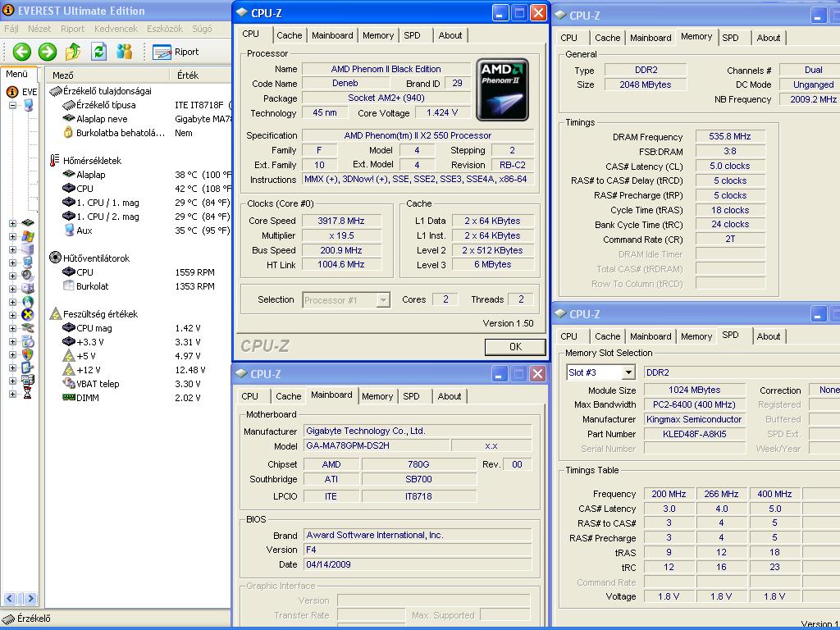Select the Érzékelő típusa row
Screen dimensions: 840x630
pos(138,105)
